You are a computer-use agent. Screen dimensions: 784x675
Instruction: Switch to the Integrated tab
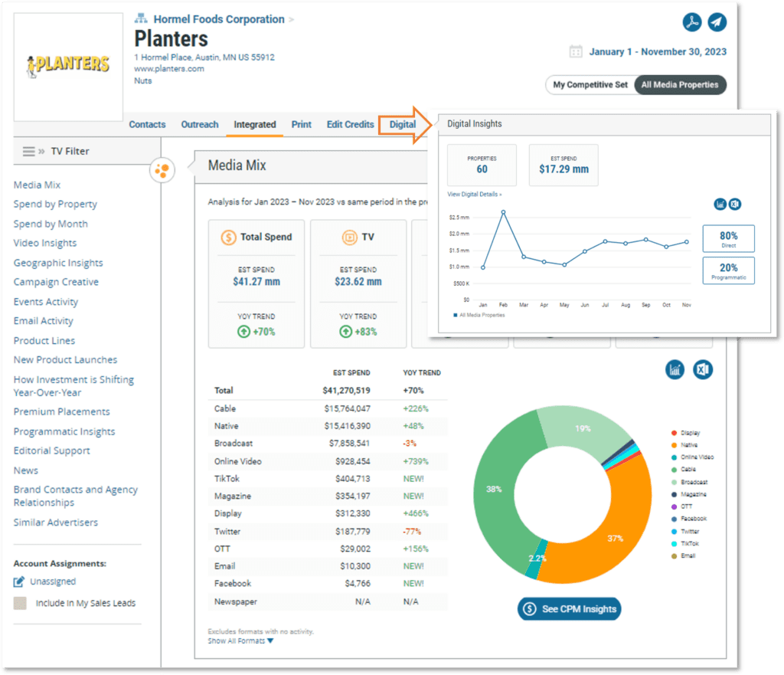pyautogui.click(x=254, y=125)
